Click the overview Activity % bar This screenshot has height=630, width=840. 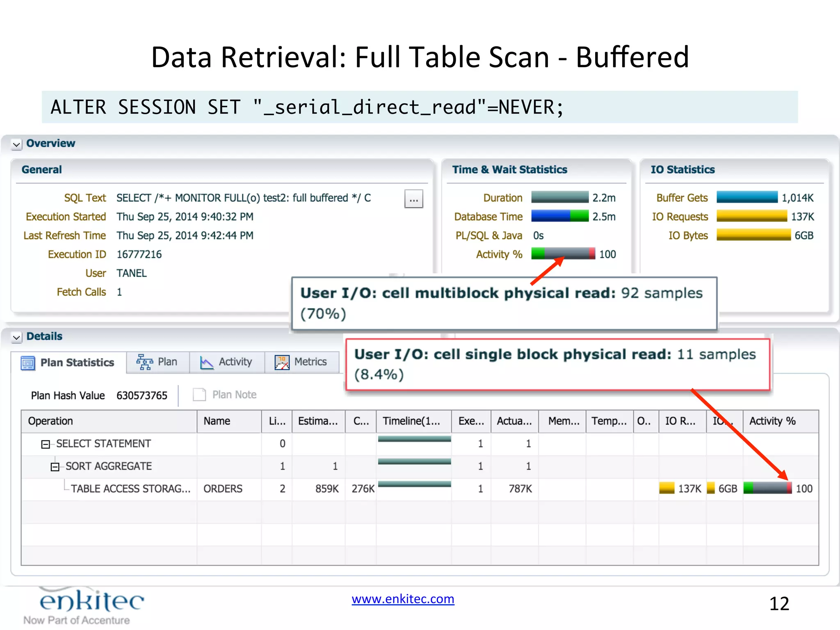[563, 253]
